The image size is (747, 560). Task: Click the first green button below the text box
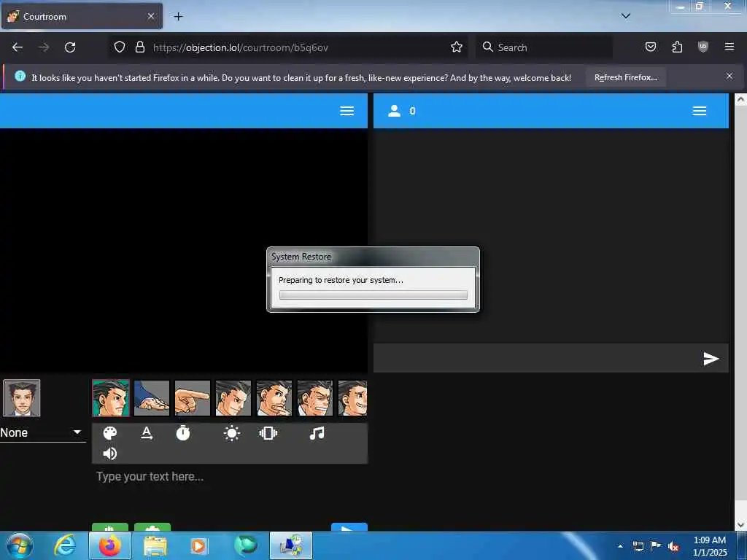point(110,527)
